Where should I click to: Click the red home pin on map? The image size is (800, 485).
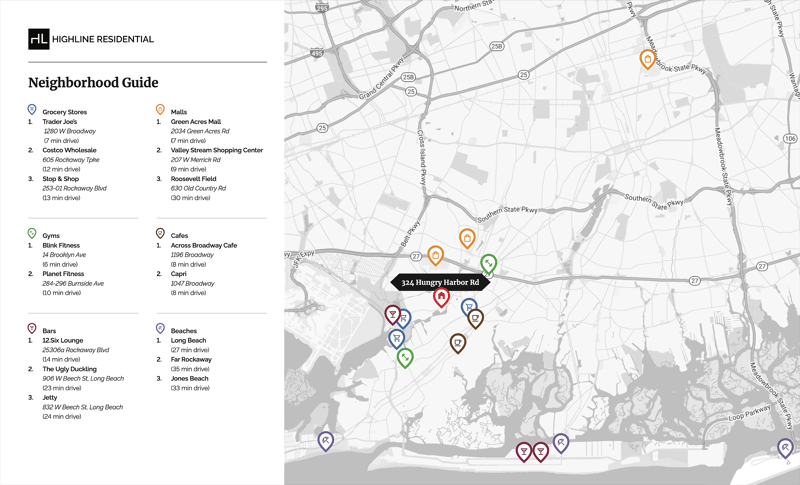coord(441,297)
